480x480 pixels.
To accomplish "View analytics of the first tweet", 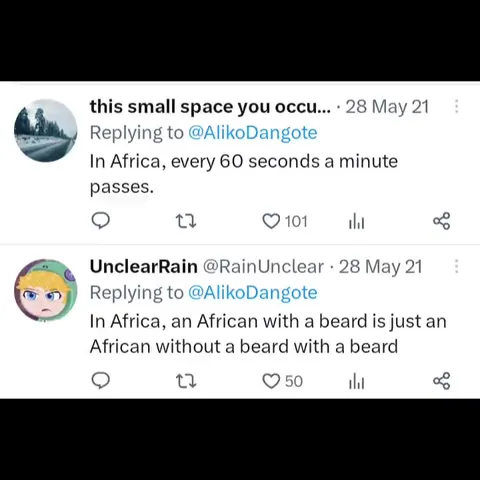I will point(356,222).
